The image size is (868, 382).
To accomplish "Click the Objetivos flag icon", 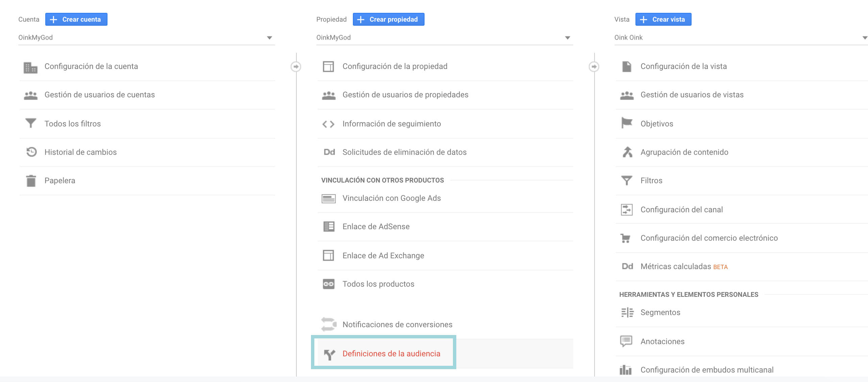I will tap(627, 123).
